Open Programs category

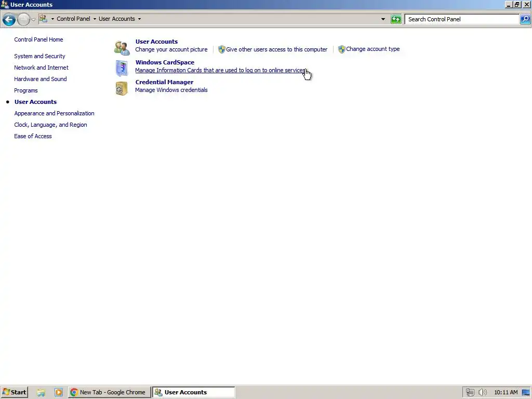pyautogui.click(x=26, y=90)
